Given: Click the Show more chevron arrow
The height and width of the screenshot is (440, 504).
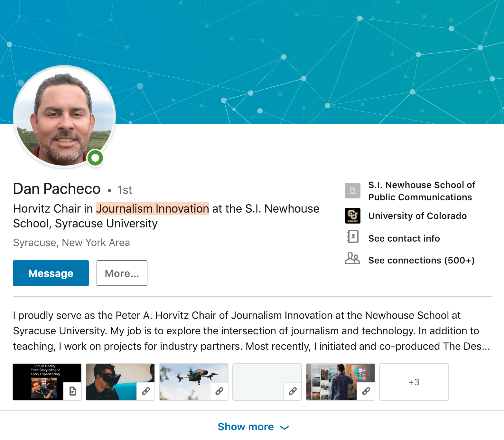Looking at the screenshot, I should coord(284,428).
